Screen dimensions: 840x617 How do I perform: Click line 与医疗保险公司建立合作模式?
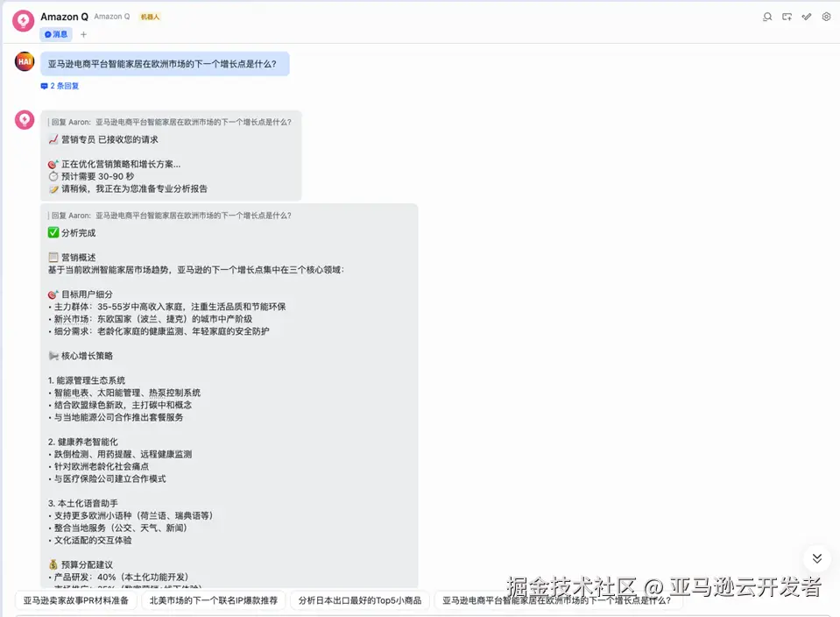[x=107, y=479]
